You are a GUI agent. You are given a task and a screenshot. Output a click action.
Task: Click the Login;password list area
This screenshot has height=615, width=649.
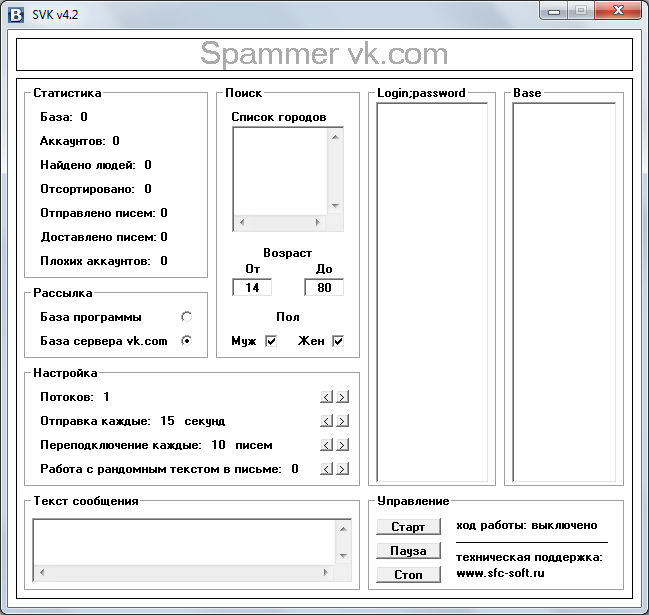coord(431,292)
